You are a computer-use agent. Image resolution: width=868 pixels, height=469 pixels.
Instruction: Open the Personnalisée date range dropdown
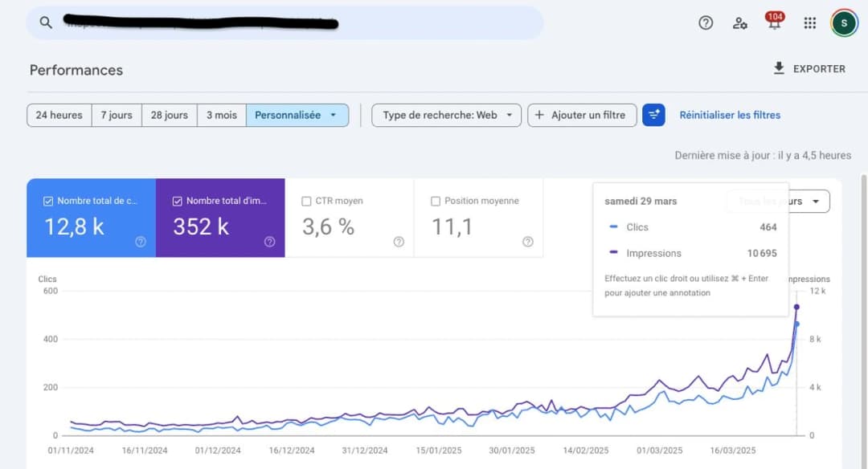[299, 115]
